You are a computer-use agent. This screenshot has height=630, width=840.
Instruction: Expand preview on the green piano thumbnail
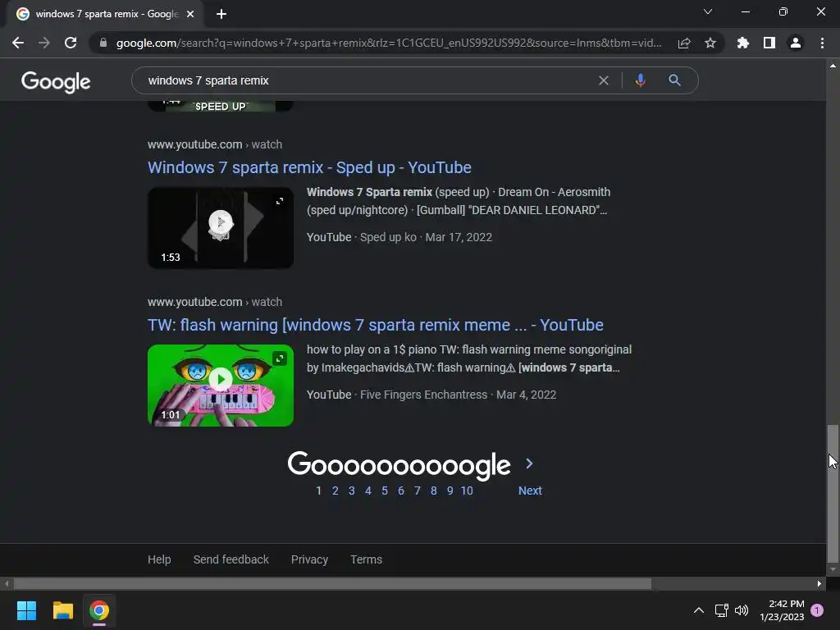pyautogui.click(x=280, y=358)
